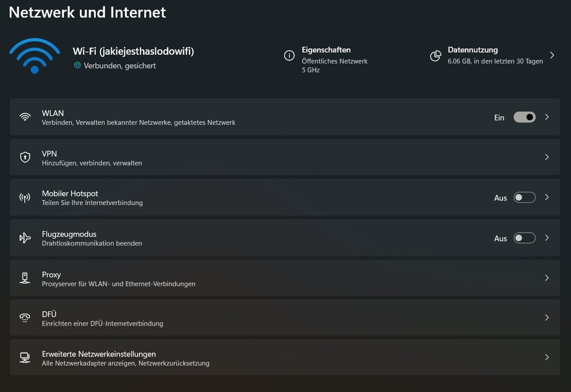Turn off the WLAN toggle switch

[525, 117]
